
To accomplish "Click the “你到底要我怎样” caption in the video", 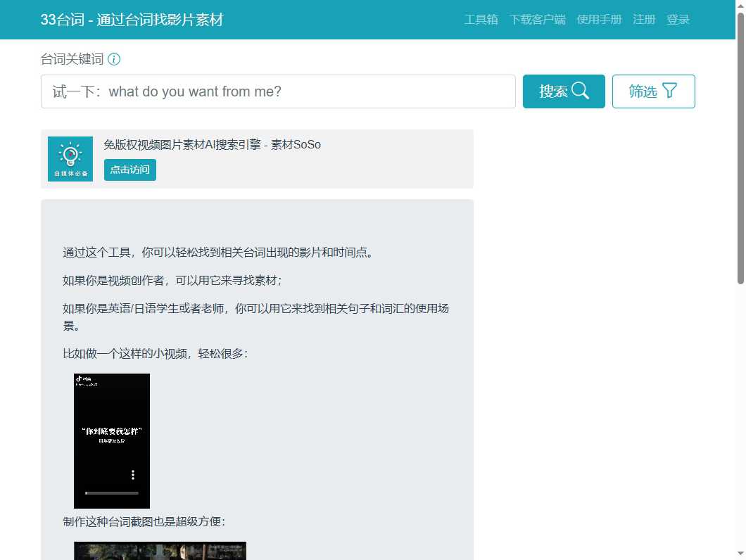I will 112,431.
